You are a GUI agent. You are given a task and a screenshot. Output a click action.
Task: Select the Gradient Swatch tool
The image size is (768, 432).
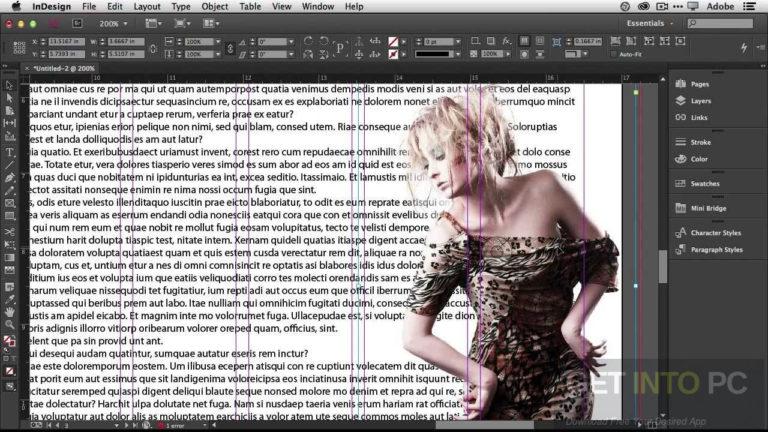pyautogui.click(x=9, y=257)
